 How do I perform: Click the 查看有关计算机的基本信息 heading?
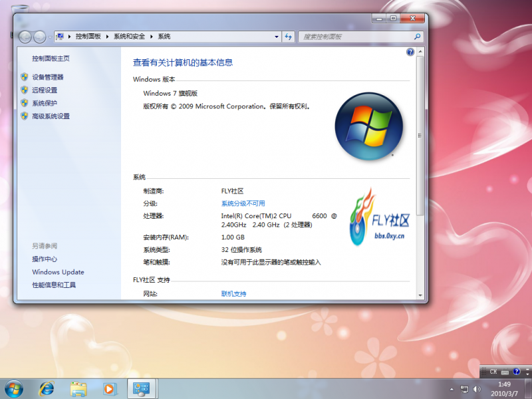tap(183, 63)
